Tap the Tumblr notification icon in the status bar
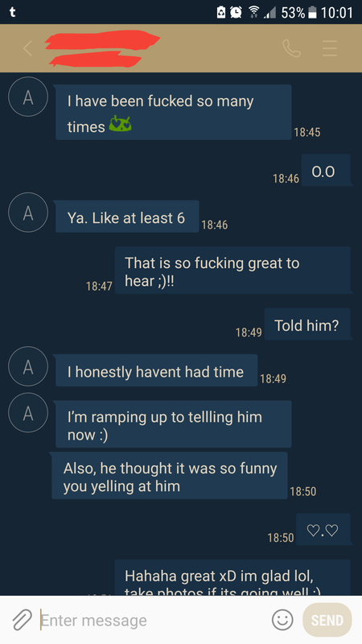Viewport: 362px width, 644px height. 13,12
